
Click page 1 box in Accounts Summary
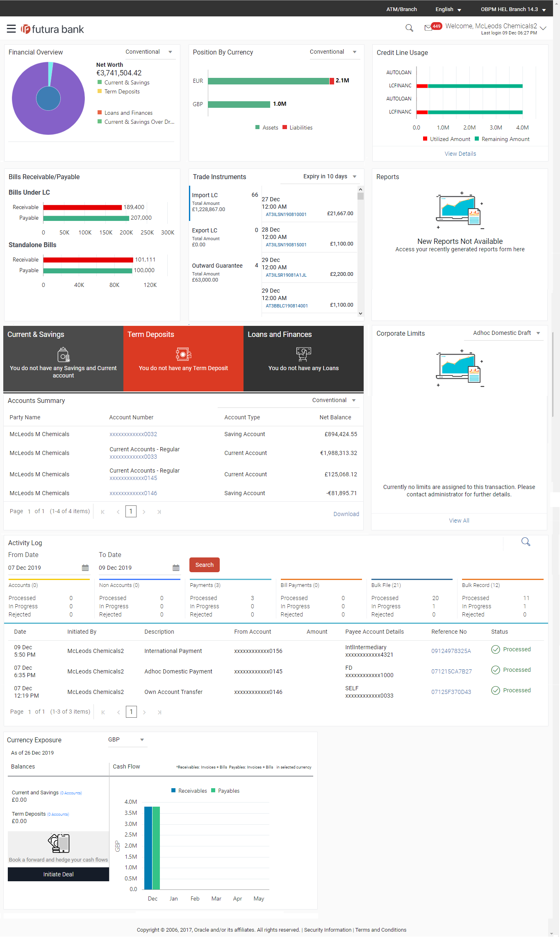(x=131, y=511)
